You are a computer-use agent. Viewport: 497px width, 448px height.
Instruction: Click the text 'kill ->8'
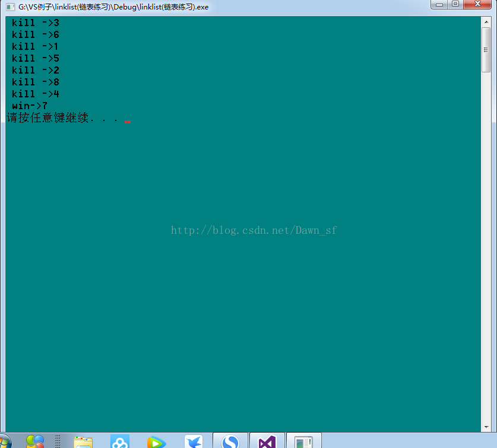click(x=36, y=82)
